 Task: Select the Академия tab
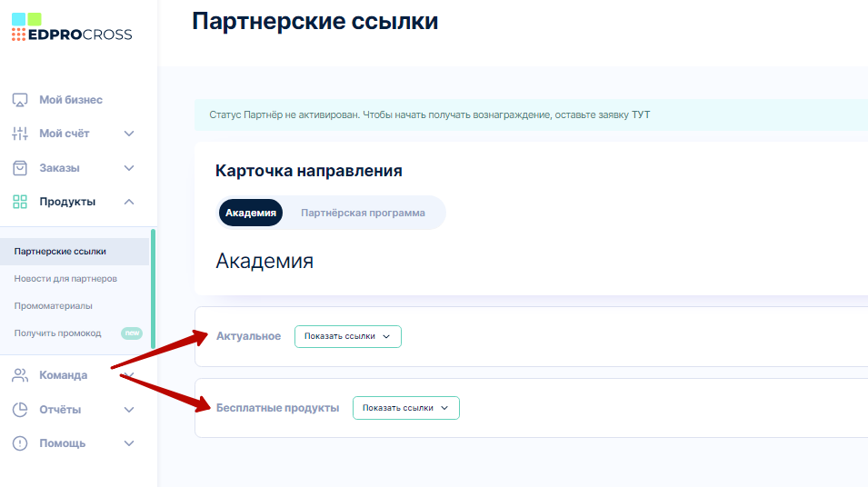(251, 213)
